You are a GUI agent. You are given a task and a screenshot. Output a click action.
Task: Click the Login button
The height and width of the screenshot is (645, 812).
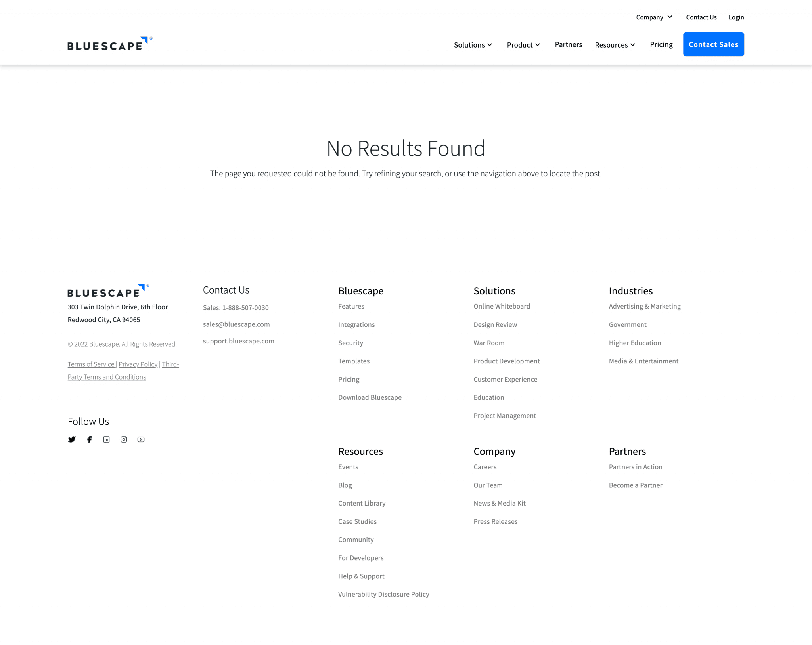pos(736,17)
